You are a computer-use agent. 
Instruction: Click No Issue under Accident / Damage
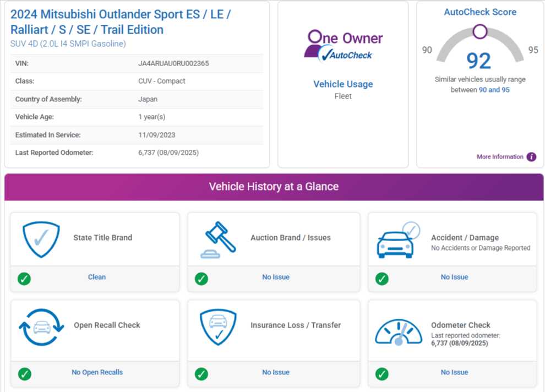click(x=454, y=277)
